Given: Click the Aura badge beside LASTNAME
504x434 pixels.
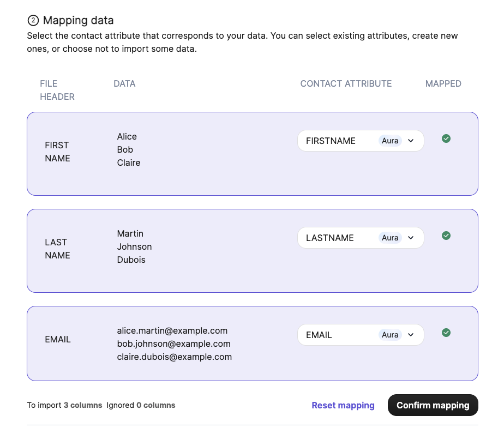Looking at the screenshot, I should click(x=390, y=238).
